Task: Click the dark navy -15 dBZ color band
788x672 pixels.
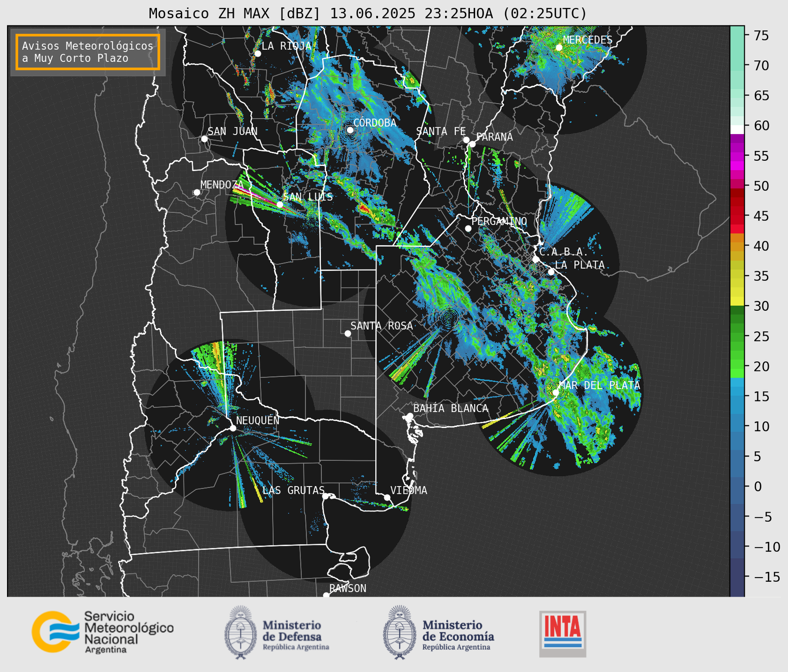Action: [x=737, y=577]
